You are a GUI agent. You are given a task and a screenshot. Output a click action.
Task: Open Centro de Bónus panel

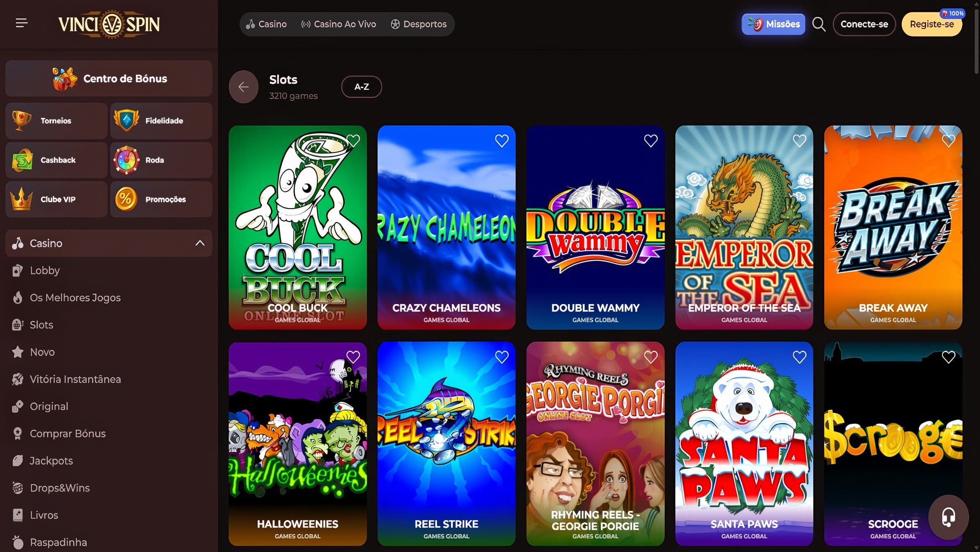tap(109, 78)
